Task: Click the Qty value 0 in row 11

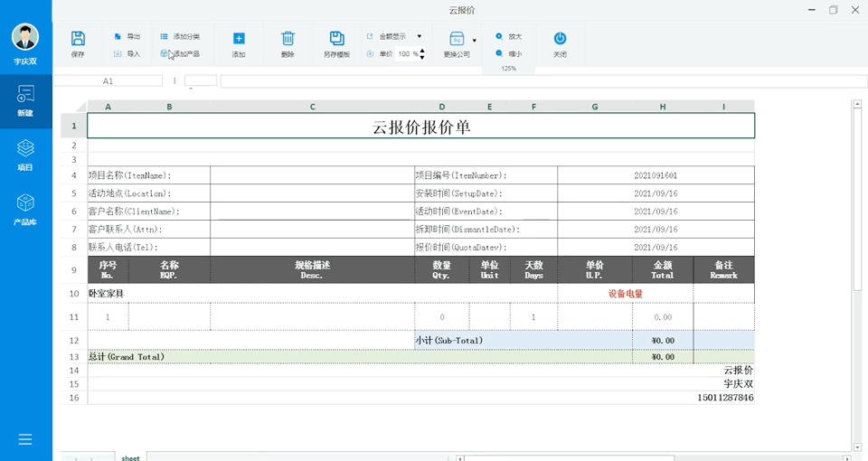Action: coord(442,317)
